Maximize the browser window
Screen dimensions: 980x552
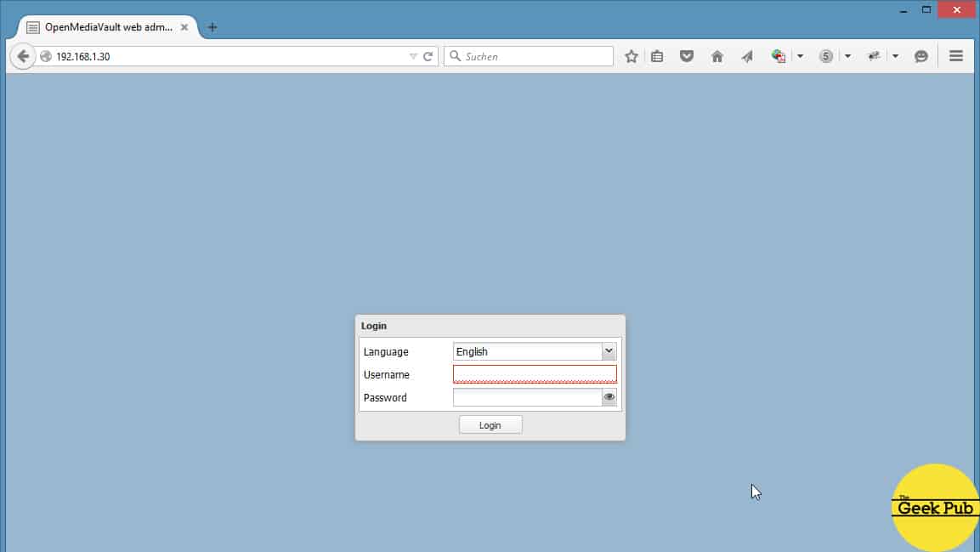tap(926, 10)
